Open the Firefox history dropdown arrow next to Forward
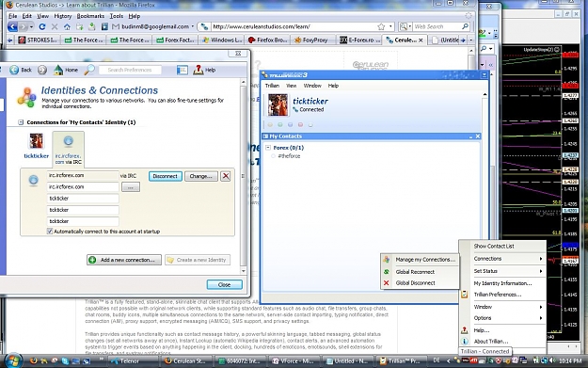 (x=31, y=26)
